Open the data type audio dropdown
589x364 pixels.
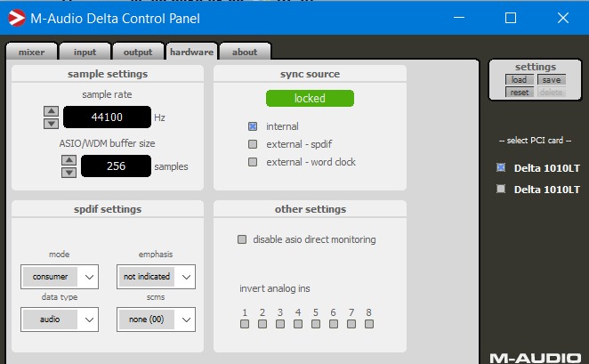60,318
